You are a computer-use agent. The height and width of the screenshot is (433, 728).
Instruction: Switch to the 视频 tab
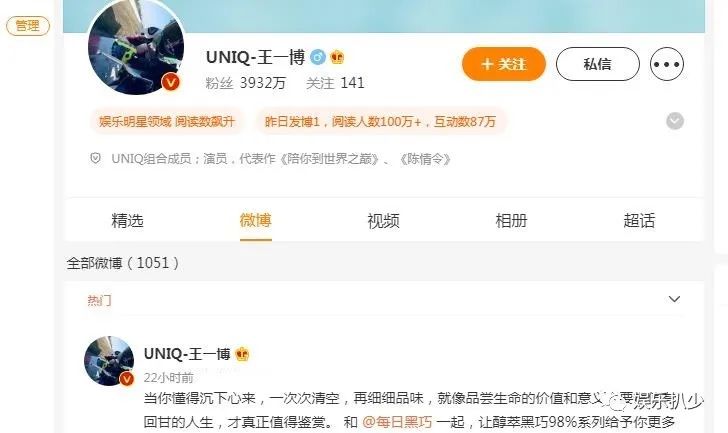pos(384,220)
